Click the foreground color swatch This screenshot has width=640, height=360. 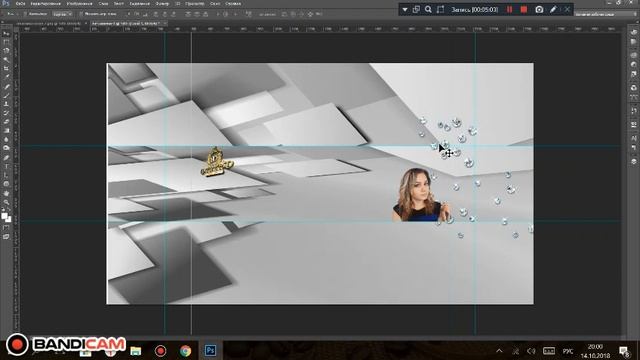4,216
